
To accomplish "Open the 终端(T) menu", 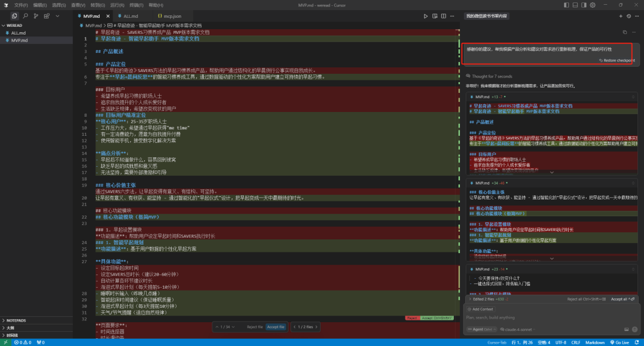I will (137, 5).
